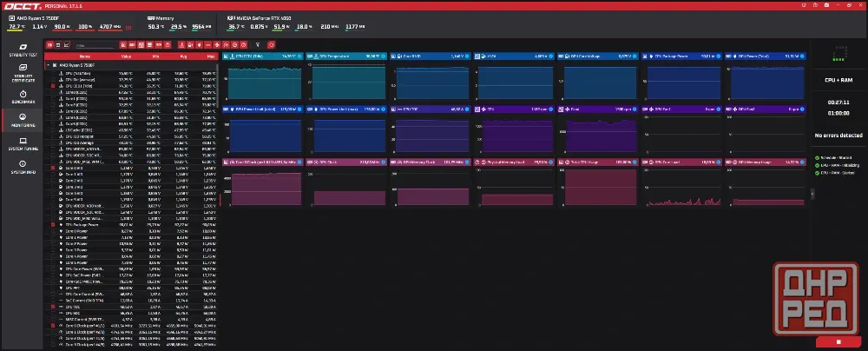Click the funnel filter icon in the monitoring toolbar
Screen dimensions: 868x351
coord(257,45)
